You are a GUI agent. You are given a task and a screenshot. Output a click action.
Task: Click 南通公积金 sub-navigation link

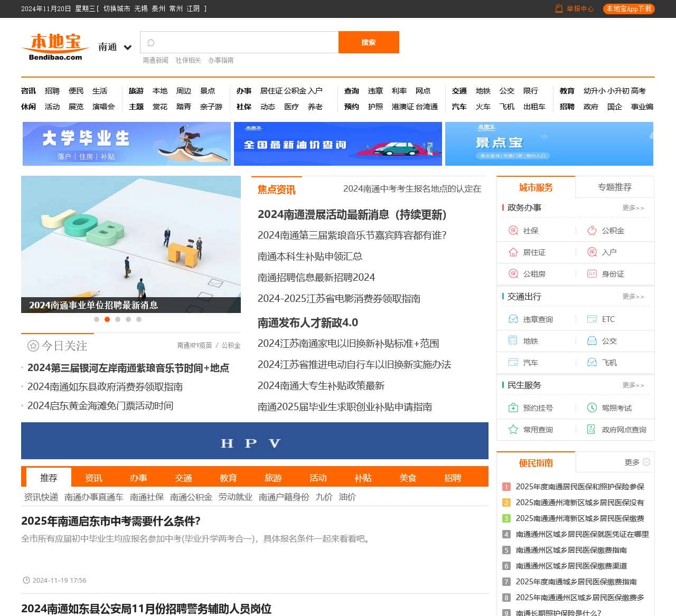pyautogui.click(x=191, y=497)
